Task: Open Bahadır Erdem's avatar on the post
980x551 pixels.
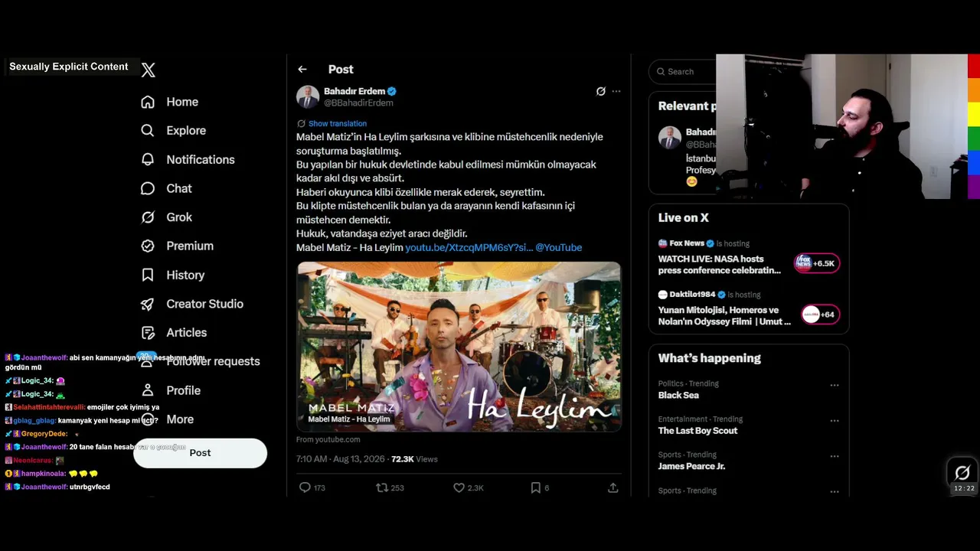Action: pyautogui.click(x=308, y=96)
